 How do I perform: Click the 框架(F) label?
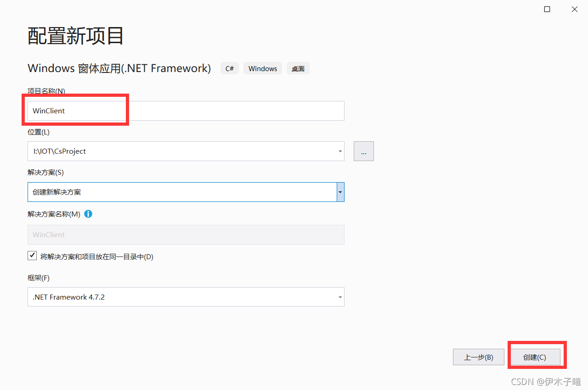tap(39, 278)
